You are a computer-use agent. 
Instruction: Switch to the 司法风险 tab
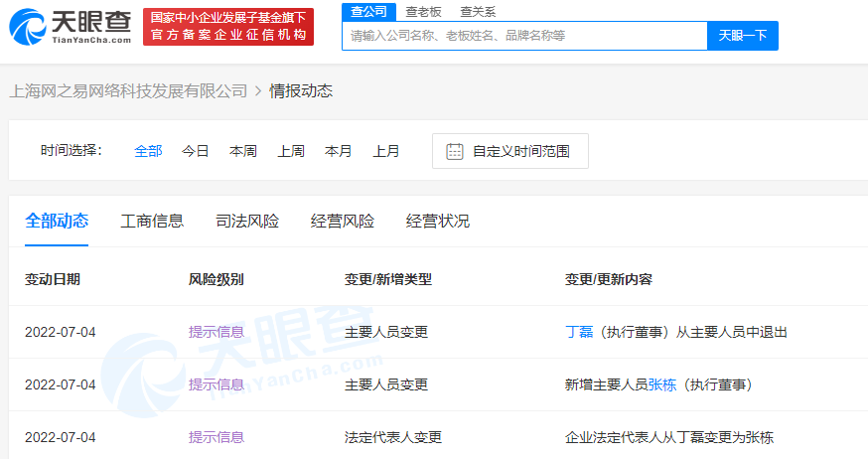pyautogui.click(x=247, y=221)
